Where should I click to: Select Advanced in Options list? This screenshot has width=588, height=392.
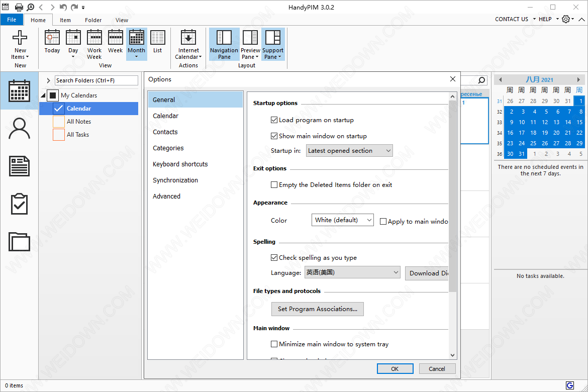point(195,196)
